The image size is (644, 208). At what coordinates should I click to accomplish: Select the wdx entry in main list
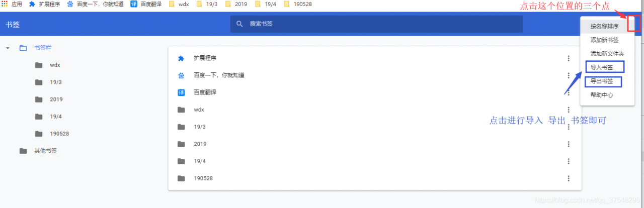199,110
